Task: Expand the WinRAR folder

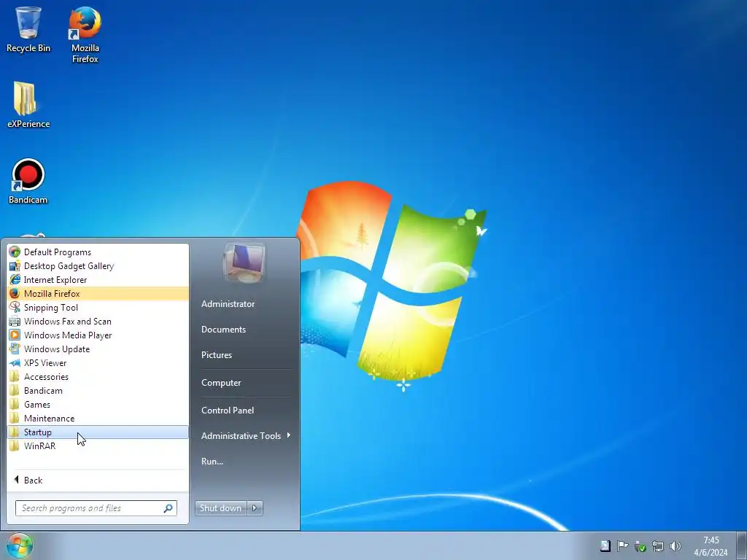Action: pyautogui.click(x=98, y=446)
